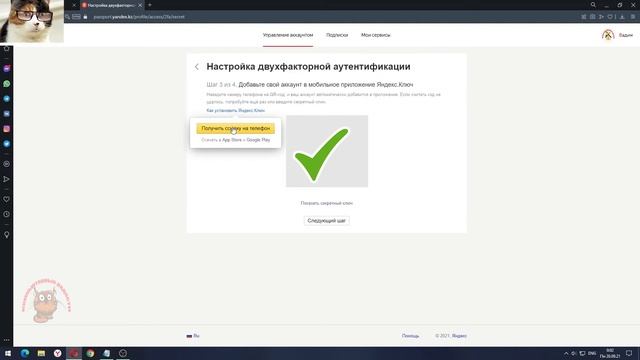
Task: Close the Настройка двухфакторной browser tab
Action: pyautogui.click(x=140, y=5)
